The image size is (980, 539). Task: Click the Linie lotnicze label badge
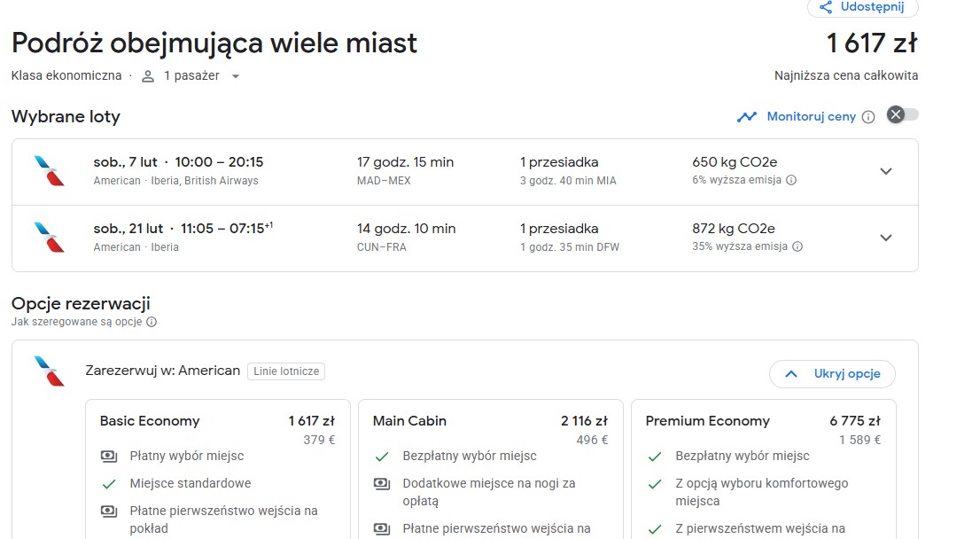click(286, 371)
